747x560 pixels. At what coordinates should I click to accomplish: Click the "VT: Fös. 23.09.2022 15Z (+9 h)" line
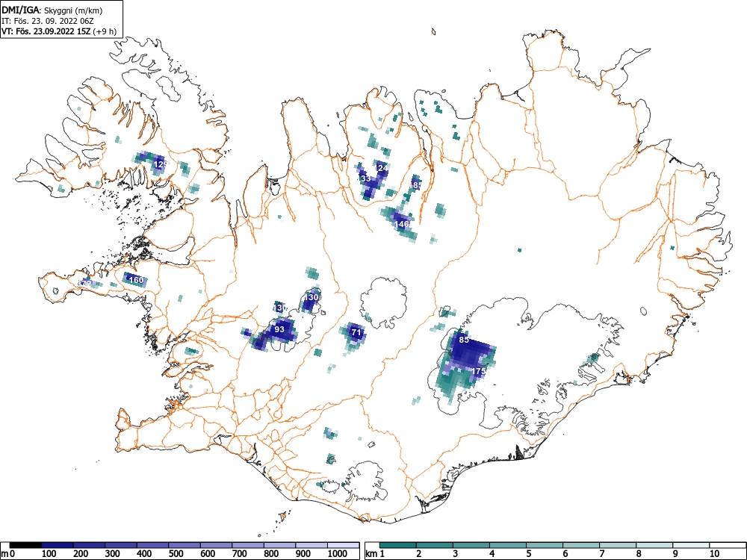(58, 31)
